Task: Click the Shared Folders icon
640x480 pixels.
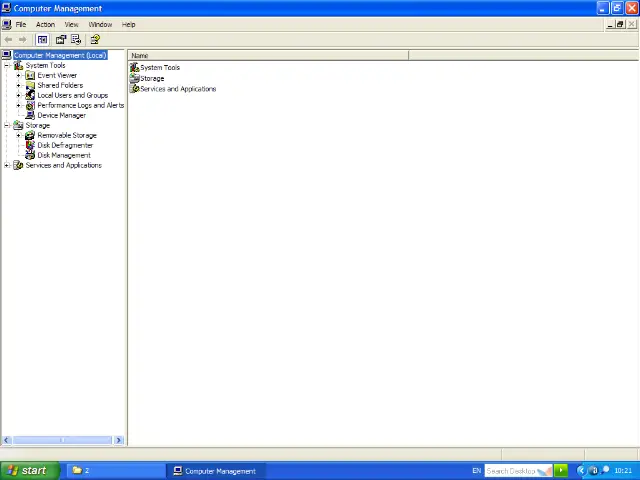Action: tap(30, 85)
